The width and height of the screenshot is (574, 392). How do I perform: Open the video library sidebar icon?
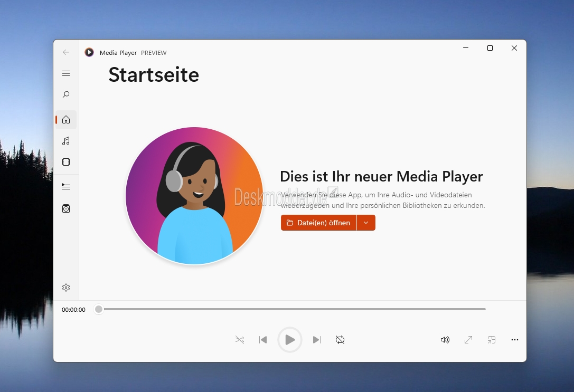point(66,162)
